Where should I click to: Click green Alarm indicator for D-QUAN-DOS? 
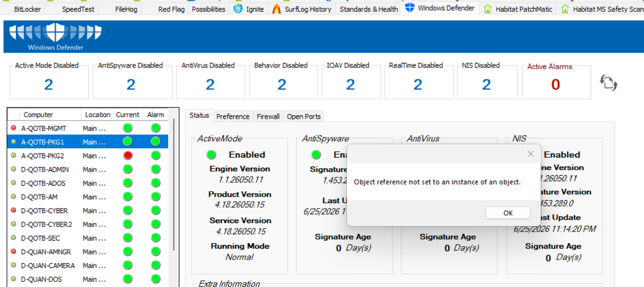coord(156,280)
